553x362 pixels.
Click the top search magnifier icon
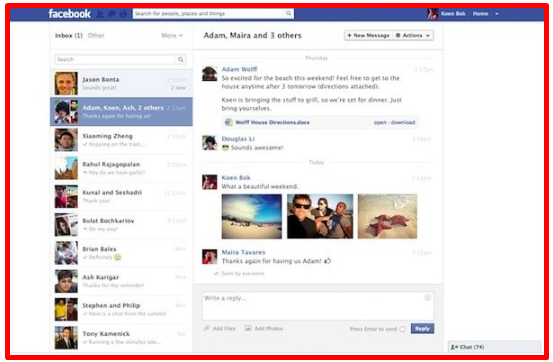click(x=288, y=13)
